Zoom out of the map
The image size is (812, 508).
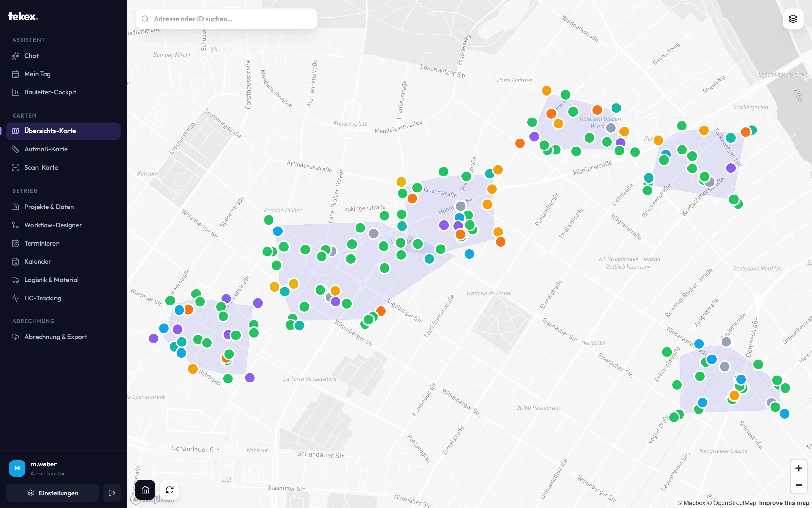tap(799, 485)
